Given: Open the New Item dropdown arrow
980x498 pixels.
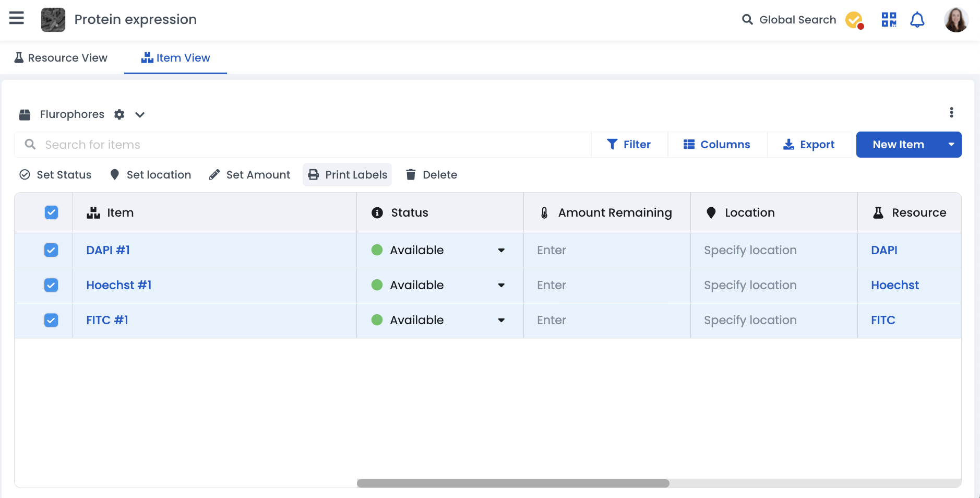Looking at the screenshot, I should [x=951, y=145].
